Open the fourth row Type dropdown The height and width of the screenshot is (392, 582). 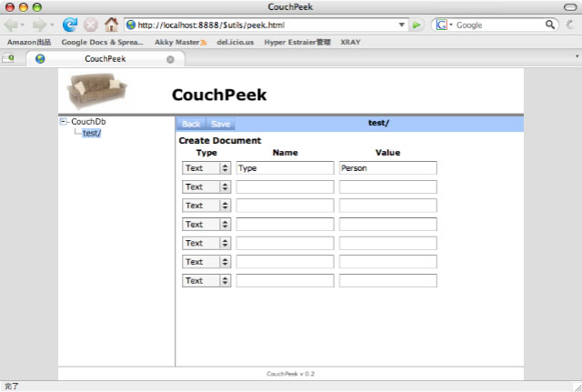[206, 225]
